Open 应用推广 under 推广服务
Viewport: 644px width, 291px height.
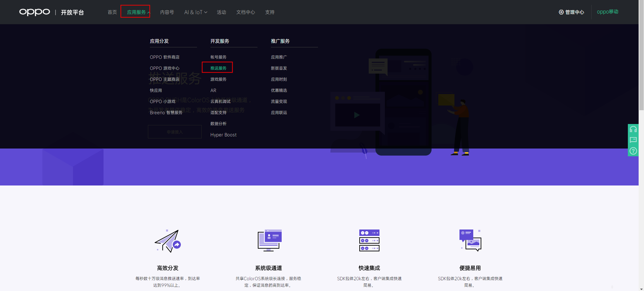(279, 57)
